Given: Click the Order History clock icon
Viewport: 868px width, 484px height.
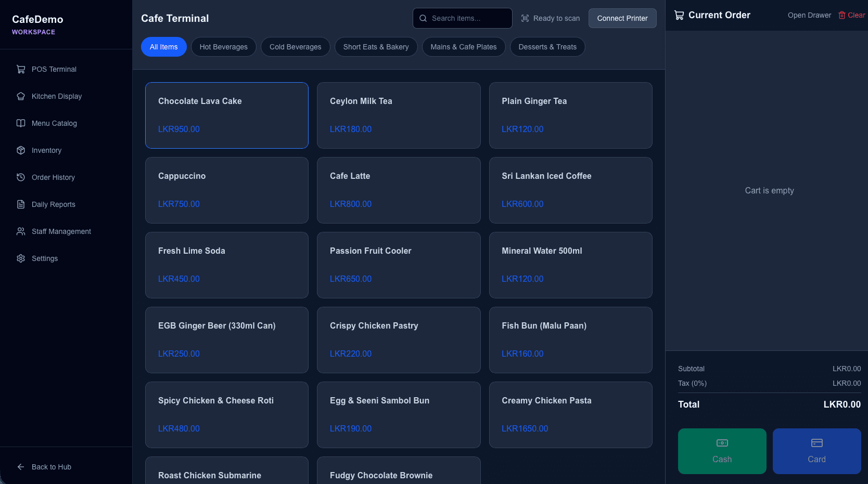Looking at the screenshot, I should pyautogui.click(x=21, y=177).
